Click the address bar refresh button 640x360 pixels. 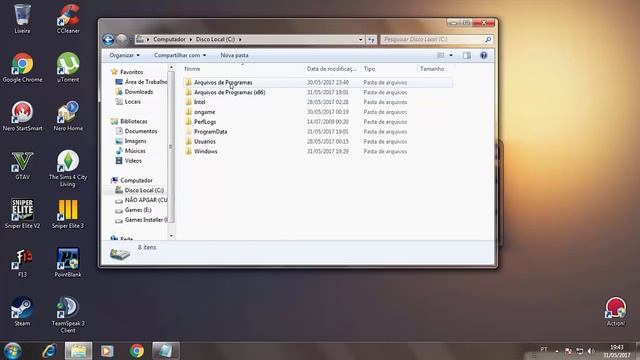371,40
